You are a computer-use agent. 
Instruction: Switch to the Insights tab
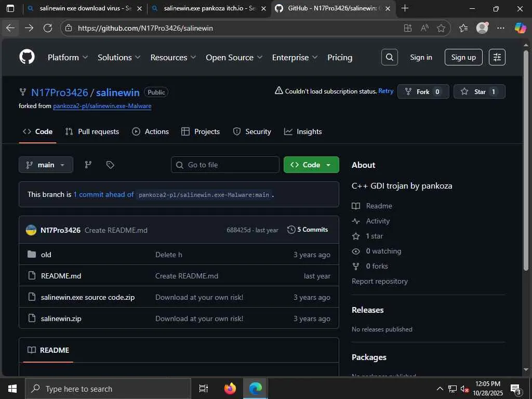303,131
